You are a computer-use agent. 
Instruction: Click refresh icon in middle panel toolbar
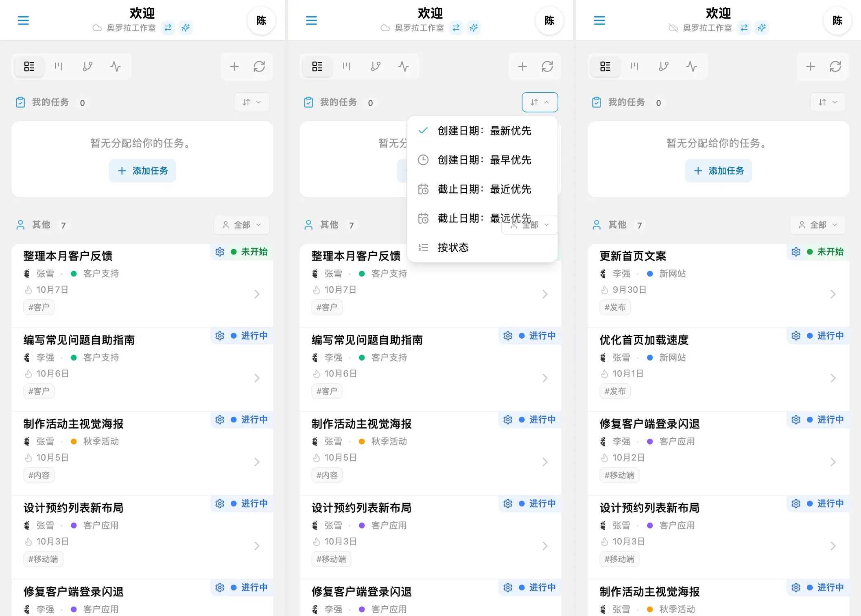pyautogui.click(x=547, y=66)
